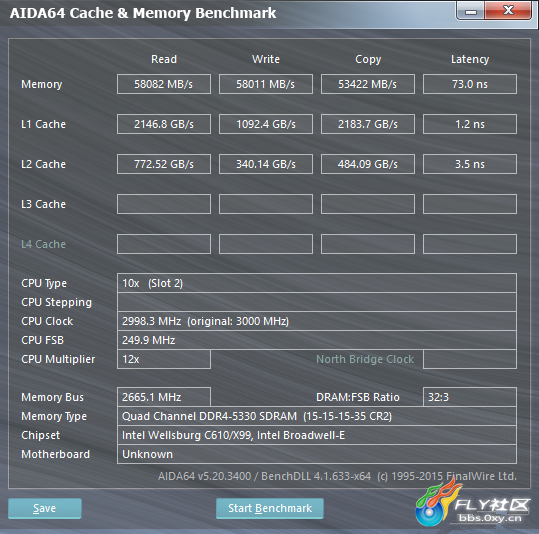Click L2 Cache Latency value box
This screenshot has width=539, height=534.
click(470, 164)
